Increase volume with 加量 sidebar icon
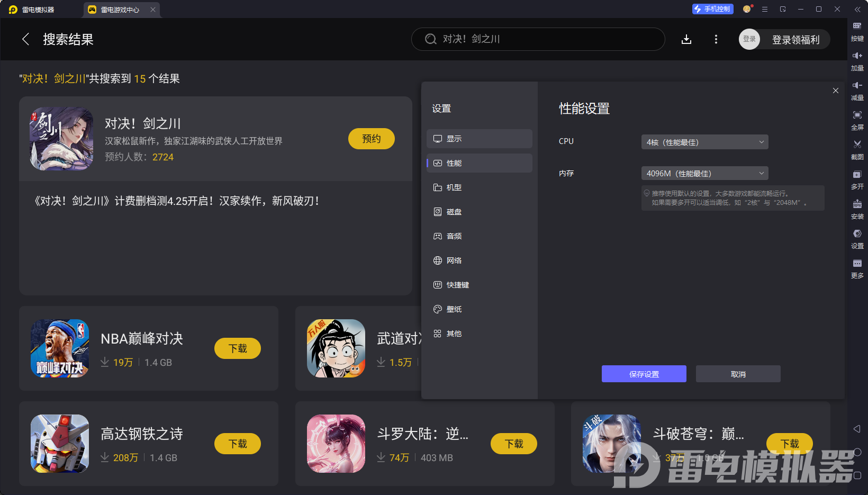Screen dimensions: 868x495 857,60
